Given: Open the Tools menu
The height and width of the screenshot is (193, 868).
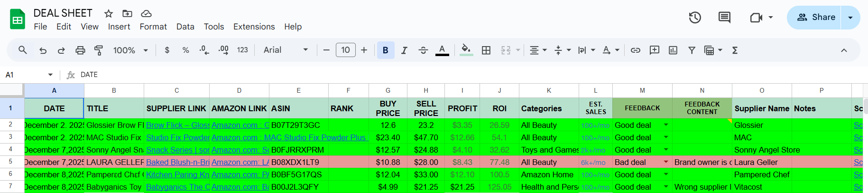Looking at the screenshot, I should click(x=214, y=27).
